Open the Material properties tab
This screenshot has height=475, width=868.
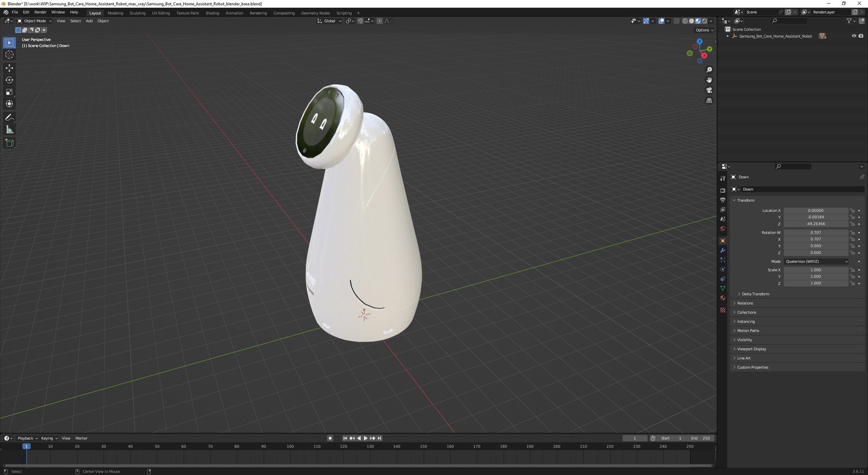point(722,298)
